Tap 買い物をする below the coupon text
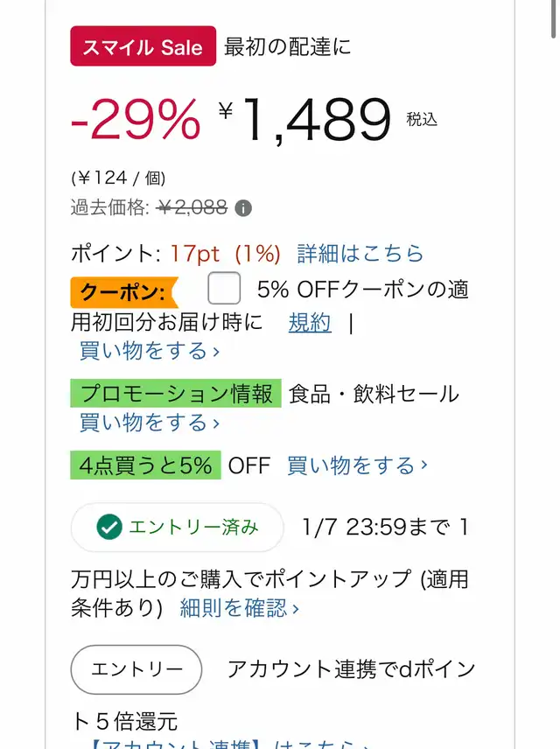The width and height of the screenshot is (560, 749). pos(149,351)
